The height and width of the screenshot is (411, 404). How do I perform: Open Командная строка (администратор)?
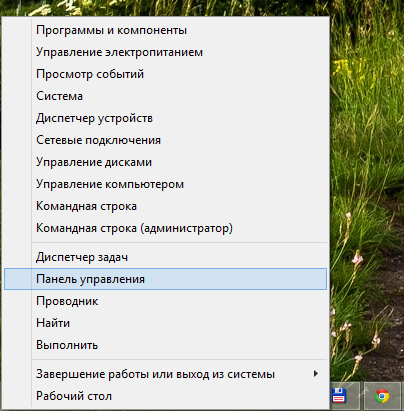(x=165, y=228)
